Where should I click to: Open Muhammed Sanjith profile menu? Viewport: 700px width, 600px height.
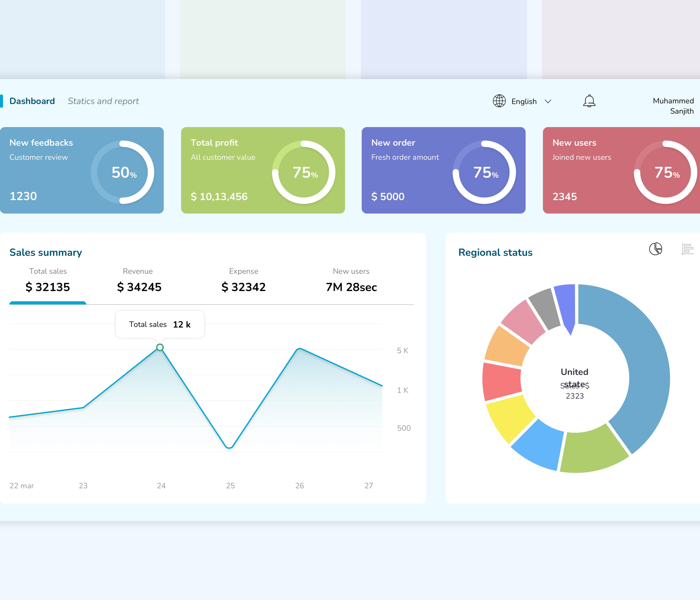(673, 106)
